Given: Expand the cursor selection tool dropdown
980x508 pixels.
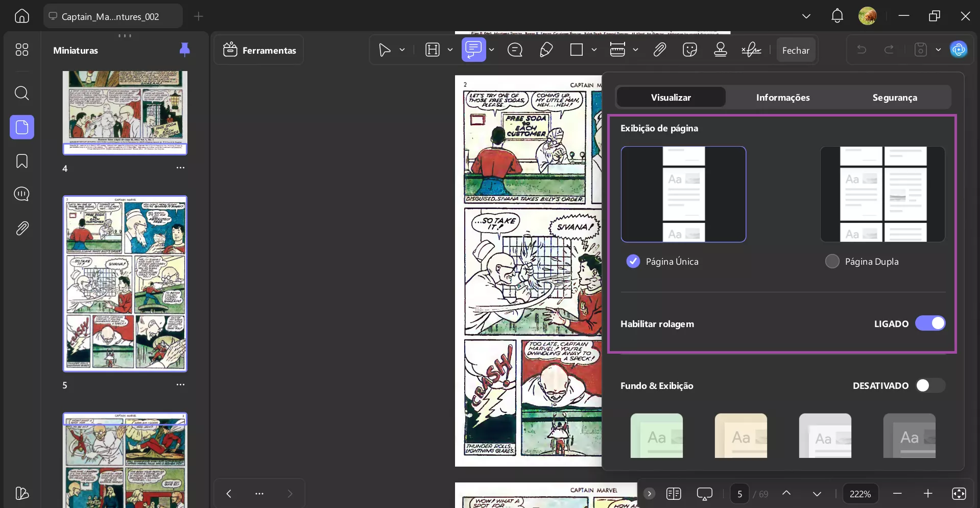Looking at the screenshot, I should pos(402,50).
